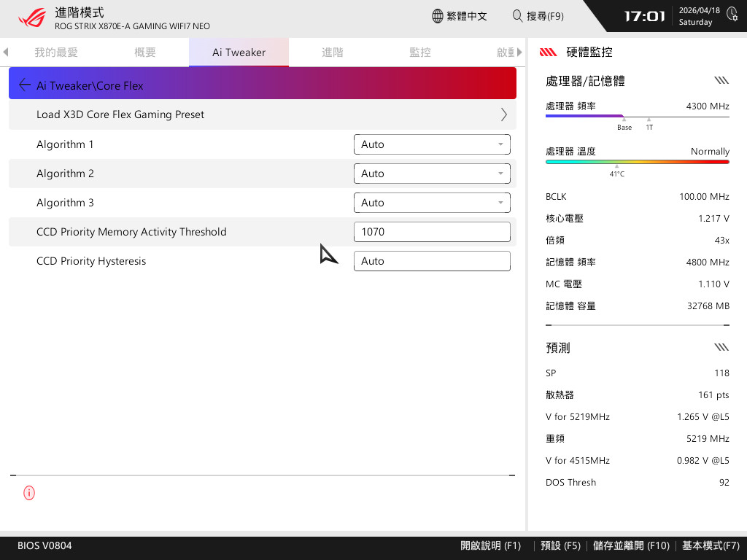747x560 pixels.
Task: Open the Algorithm 1 dropdown
Action: coord(432,144)
